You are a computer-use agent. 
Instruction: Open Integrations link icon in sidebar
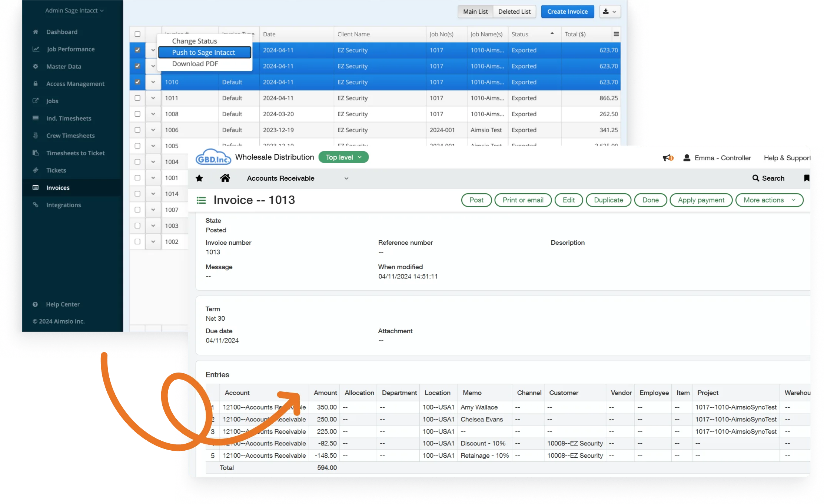pos(36,205)
